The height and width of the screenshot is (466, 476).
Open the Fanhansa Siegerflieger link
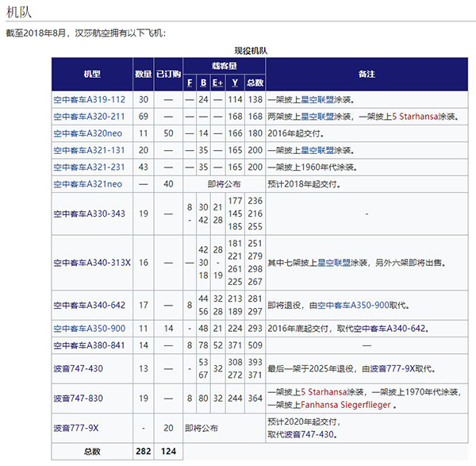click(x=346, y=405)
